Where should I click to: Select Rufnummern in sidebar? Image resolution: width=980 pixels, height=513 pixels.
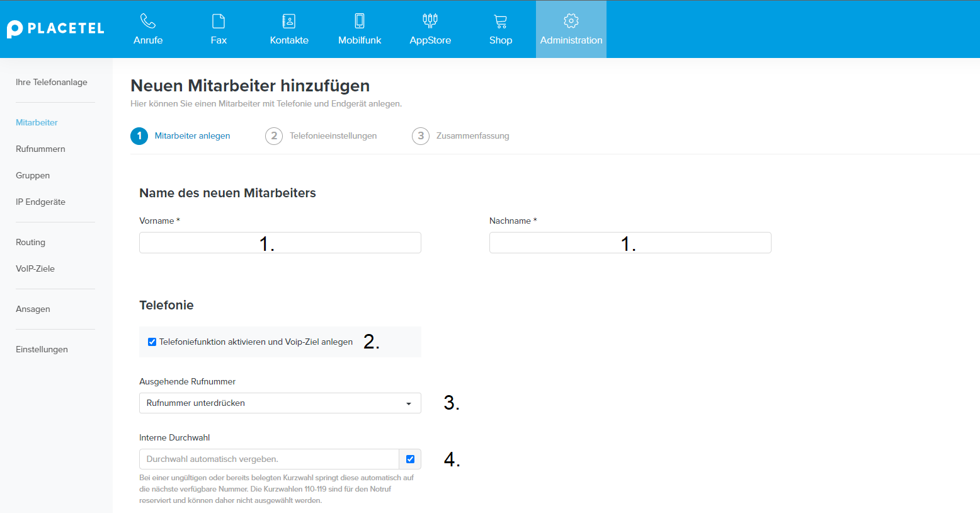pyautogui.click(x=40, y=149)
